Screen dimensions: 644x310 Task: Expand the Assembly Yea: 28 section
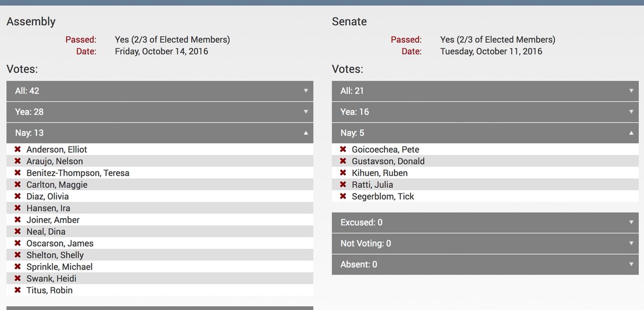pos(160,112)
